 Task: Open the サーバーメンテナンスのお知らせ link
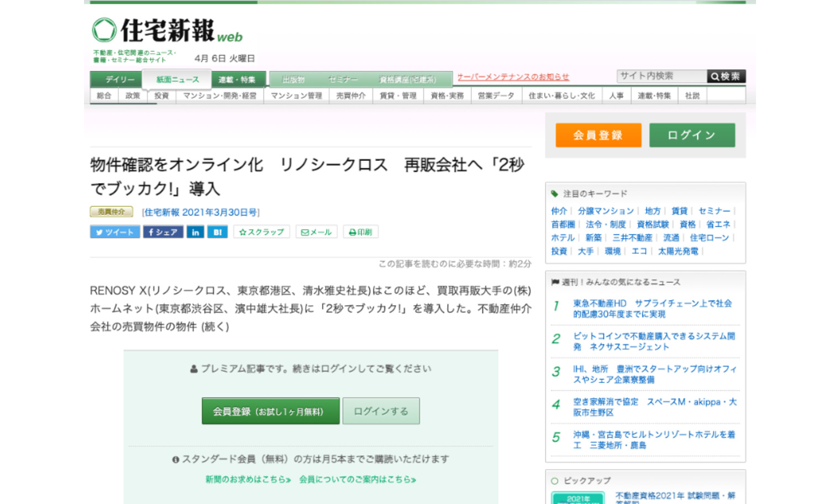(x=512, y=77)
